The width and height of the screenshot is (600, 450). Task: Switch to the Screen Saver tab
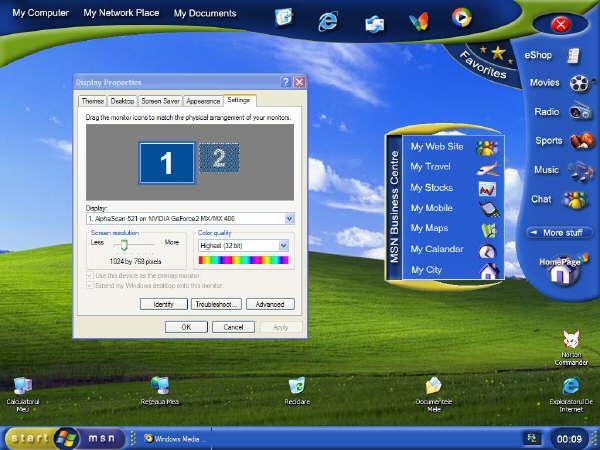tap(160, 101)
